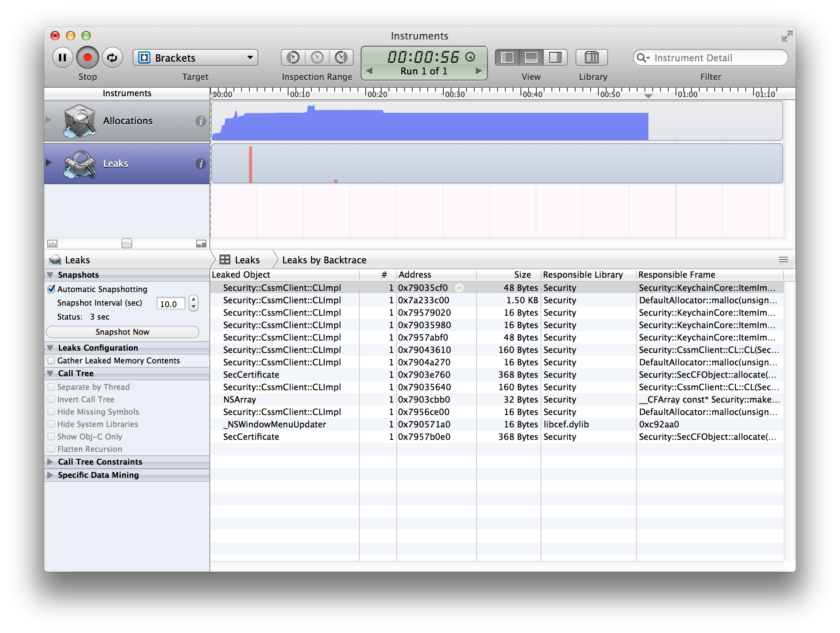Open the Library panel
Image resolution: width=840 pixels, height=633 pixels.
tap(592, 58)
